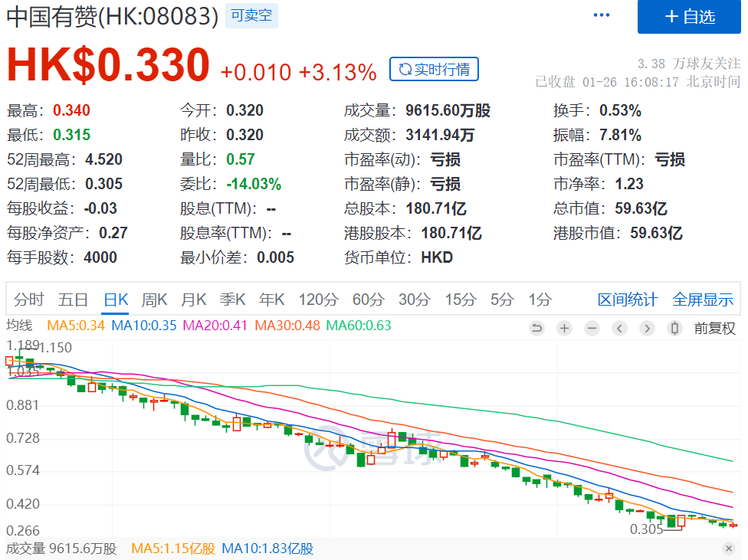748x560 pixels.
Task: Click 振幅 value 7.81%
Action: (620, 135)
